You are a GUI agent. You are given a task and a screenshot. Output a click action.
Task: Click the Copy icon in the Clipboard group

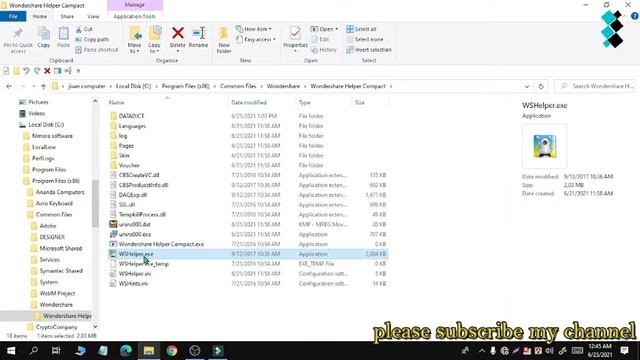[x=44, y=37]
